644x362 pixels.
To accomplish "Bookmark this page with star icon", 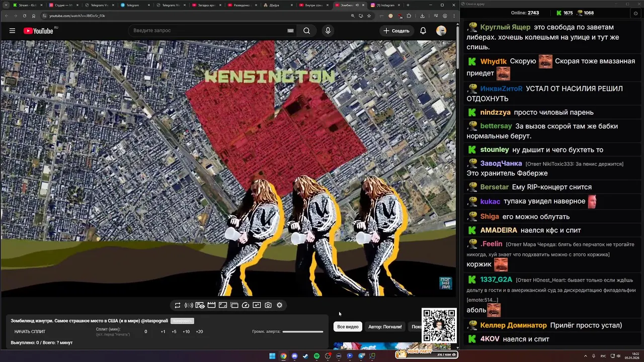I will (369, 16).
